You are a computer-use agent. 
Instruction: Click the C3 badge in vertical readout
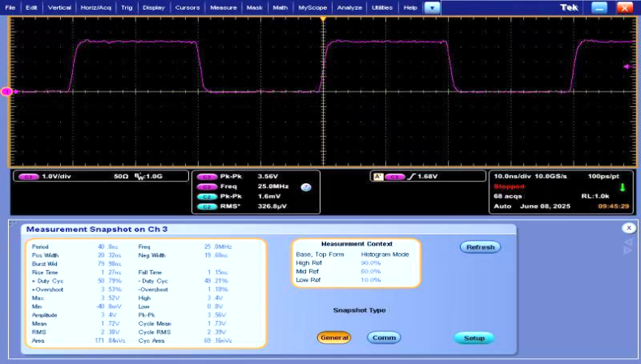pos(28,177)
